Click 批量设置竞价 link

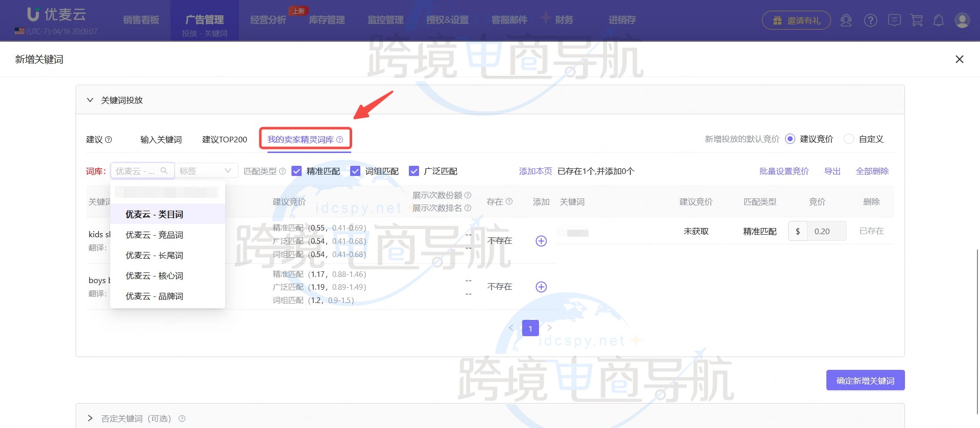(x=783, y=171)
